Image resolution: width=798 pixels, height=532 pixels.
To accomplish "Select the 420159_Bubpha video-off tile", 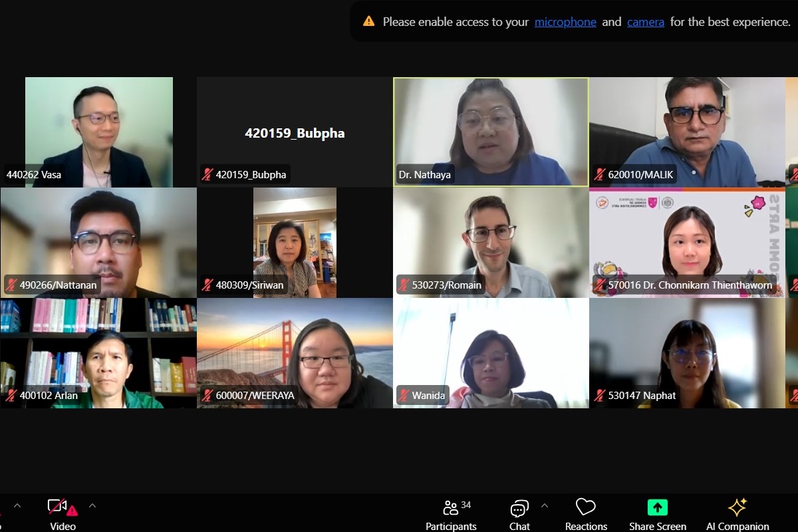I will click(x=294, y=132).
